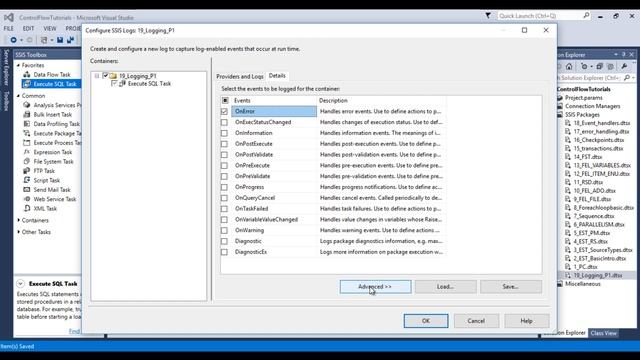Click the Execute Process Task icon
Image resolution: width=640 pixels, height=360 pixels.
(x=27, y=142)
